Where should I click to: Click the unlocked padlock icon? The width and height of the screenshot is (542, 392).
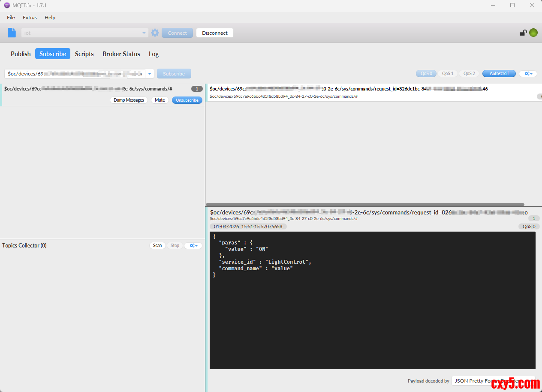[523, 33]
